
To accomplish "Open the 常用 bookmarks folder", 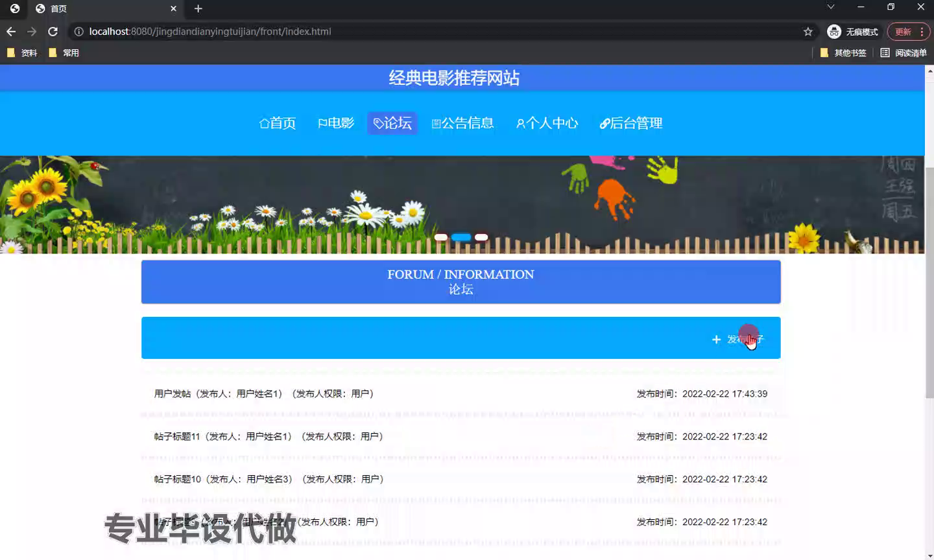I will tap(64, 52).
